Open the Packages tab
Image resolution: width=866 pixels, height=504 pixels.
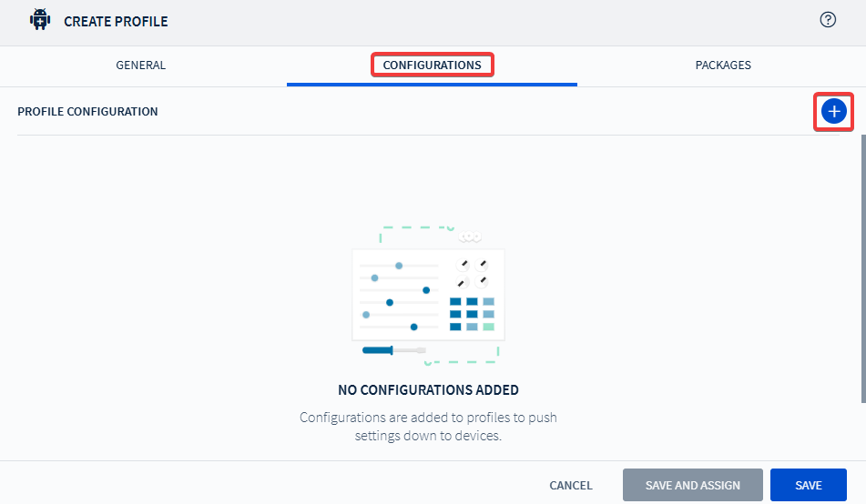coord(723,66)
